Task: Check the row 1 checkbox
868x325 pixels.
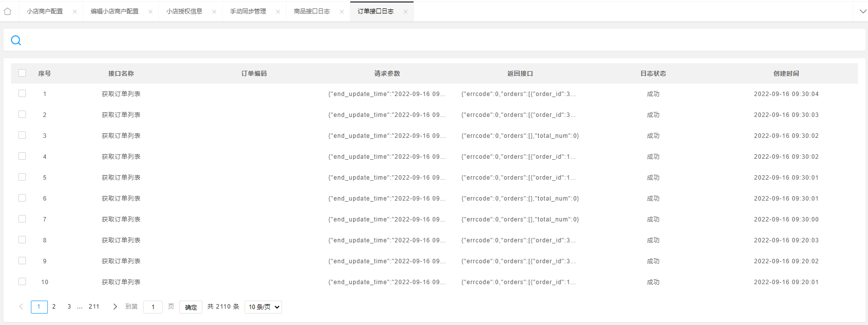Action: (x=22, y=93)
